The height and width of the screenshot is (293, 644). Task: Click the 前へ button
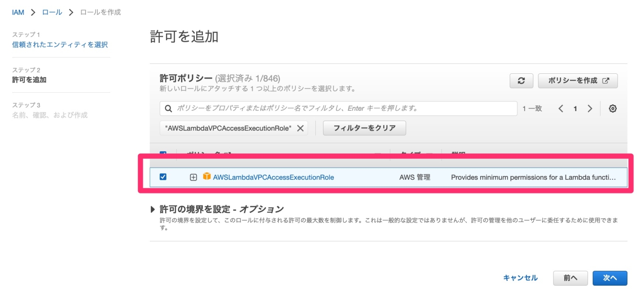pyautogui.click(x=570, y=278)
